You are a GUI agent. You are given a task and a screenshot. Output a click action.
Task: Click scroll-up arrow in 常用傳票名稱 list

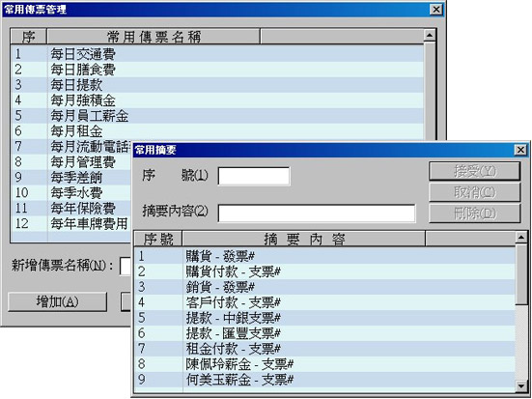[x=430, y=35]
